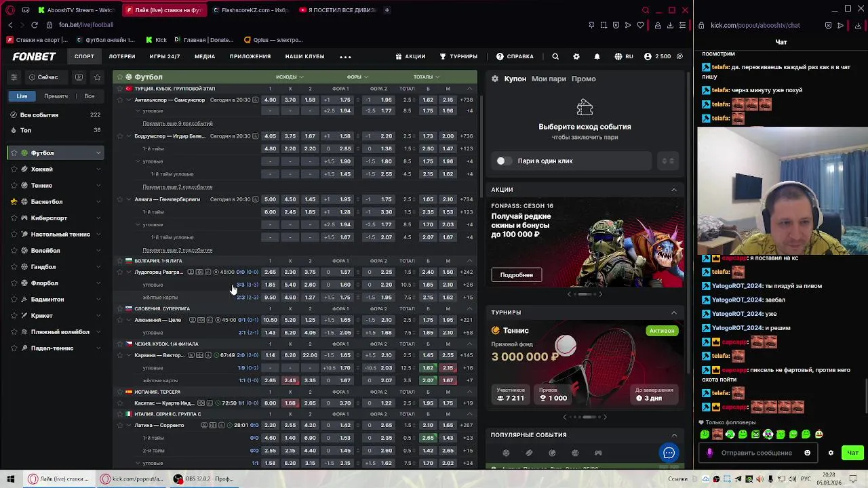Open the Исходы column dropdown
Image resolution: width=868 pixels, height=488 pixels.
point(290,77)
